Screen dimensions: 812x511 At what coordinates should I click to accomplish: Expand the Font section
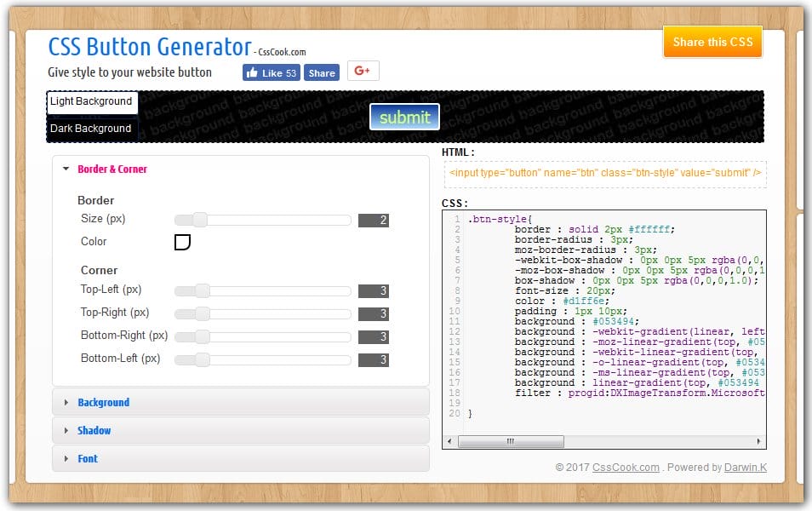pyautogui.click(x=88, y=458)
